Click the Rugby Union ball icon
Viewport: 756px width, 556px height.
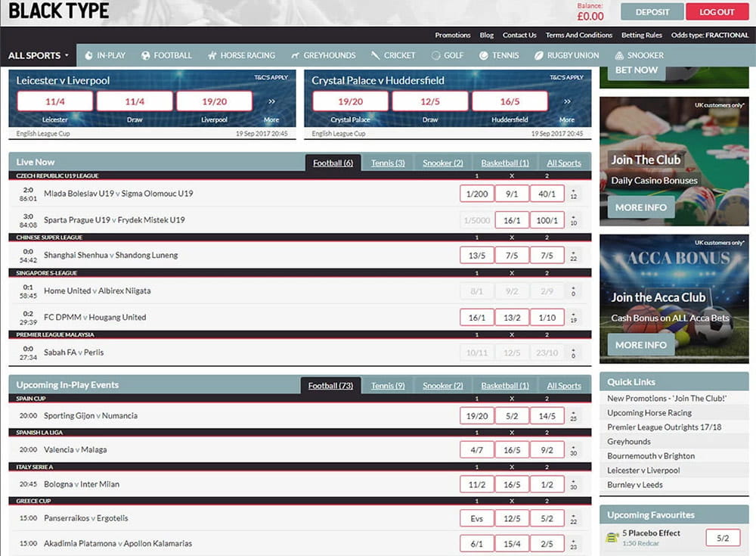(539, 55)
